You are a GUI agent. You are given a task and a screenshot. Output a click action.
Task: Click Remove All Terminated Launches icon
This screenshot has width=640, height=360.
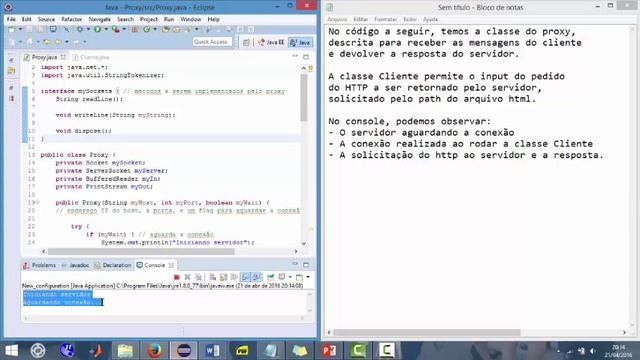(x=198, y=277)
